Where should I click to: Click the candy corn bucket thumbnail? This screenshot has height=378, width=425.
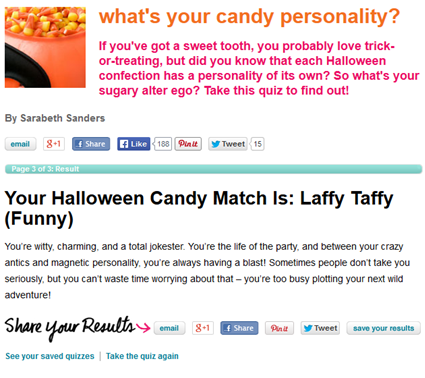tap(45, 47)
